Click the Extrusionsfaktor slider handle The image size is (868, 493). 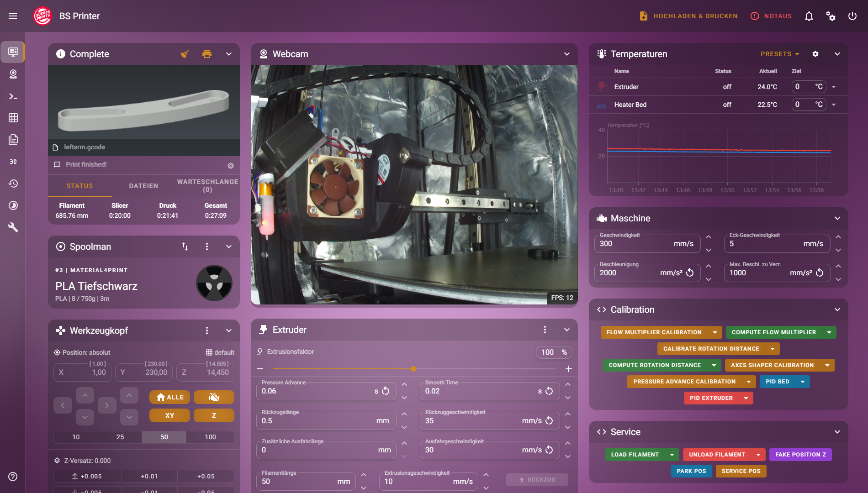(413, 369)
